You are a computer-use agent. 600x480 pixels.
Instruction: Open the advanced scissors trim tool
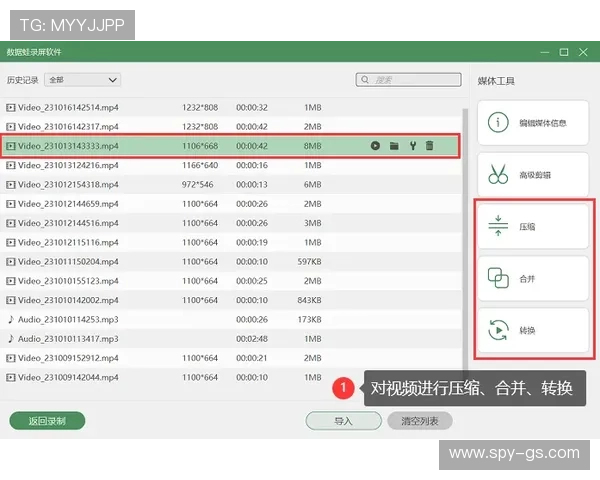(x=533, y=175)
